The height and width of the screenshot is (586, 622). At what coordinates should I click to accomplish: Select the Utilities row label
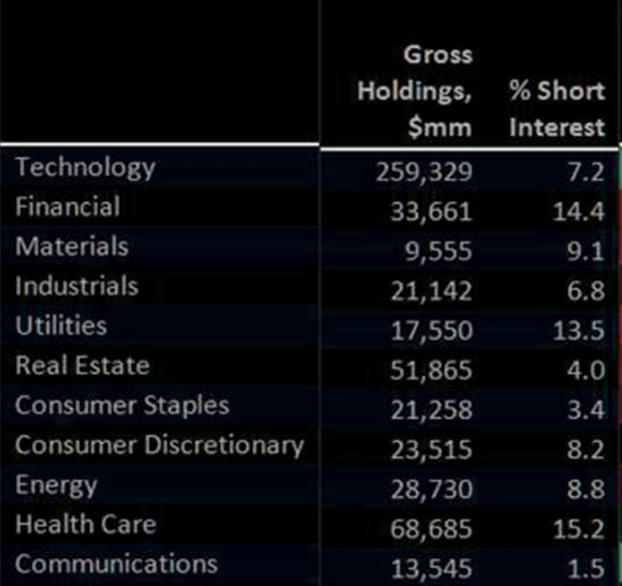pos(61,326)
